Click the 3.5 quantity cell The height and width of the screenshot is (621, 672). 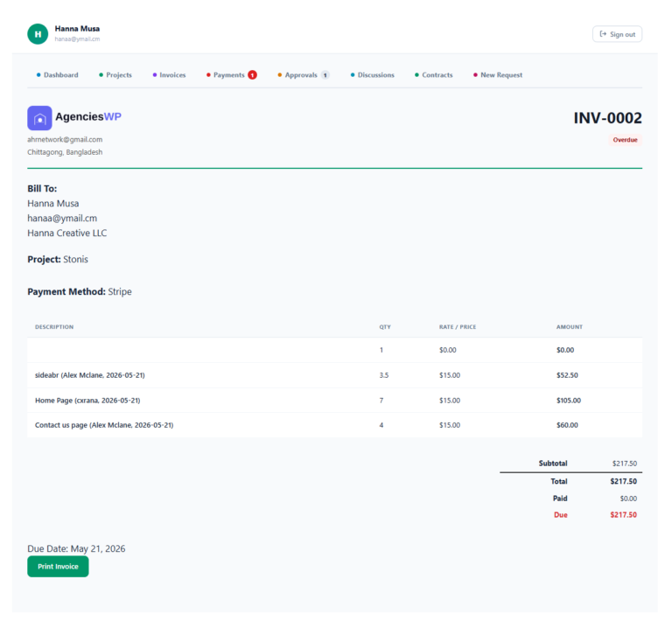384,375
